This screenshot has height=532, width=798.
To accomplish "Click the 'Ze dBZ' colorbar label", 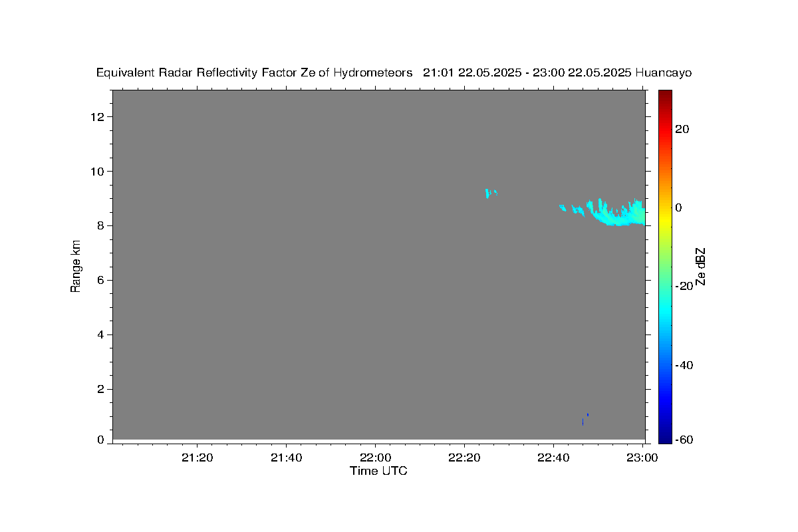I will (x=700, y=266).
